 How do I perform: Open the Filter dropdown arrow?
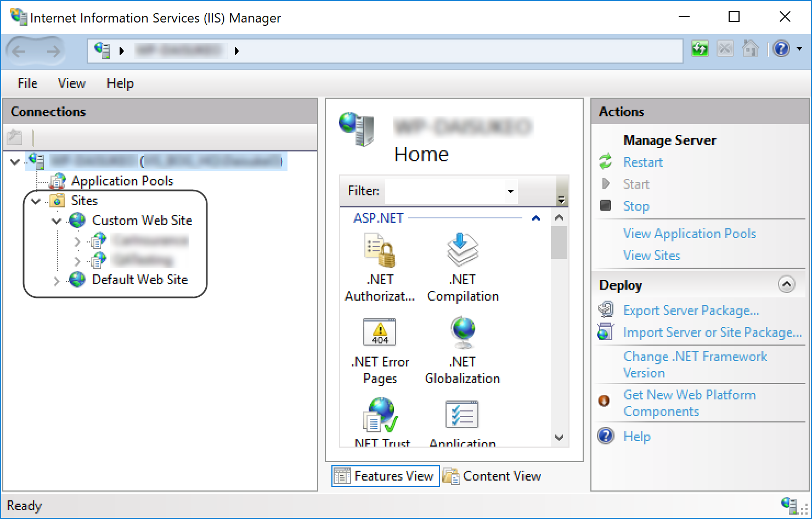(x=511, y=191)
